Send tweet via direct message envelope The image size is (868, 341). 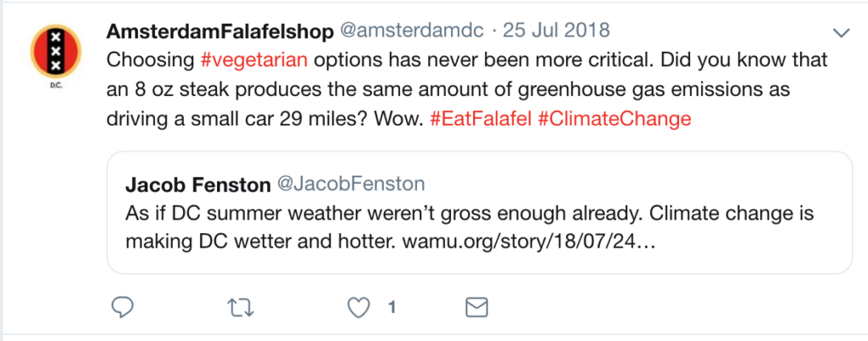[476, 307]
